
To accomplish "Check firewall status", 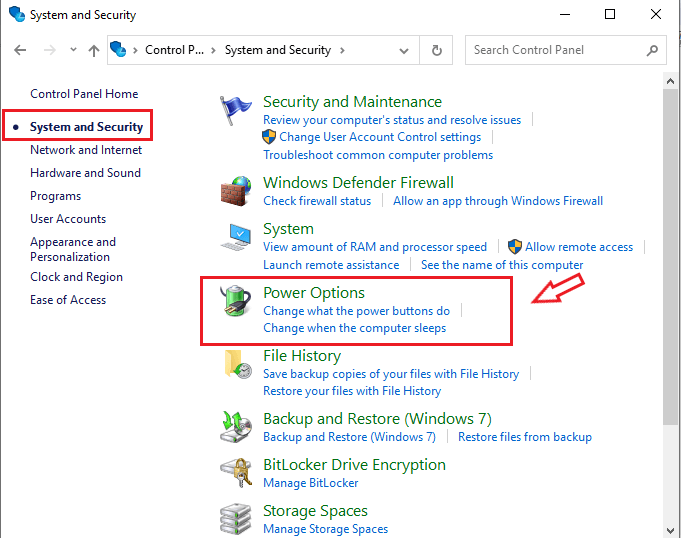I will click(317, 201).
